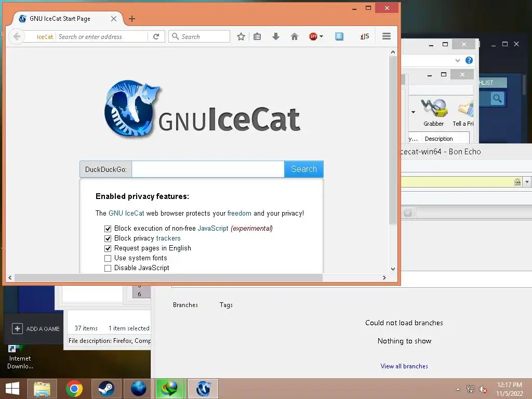This screenshot has height=399, width=532.
Task: Enable Use system fonts checkbox
Action: tap(108, 258)
